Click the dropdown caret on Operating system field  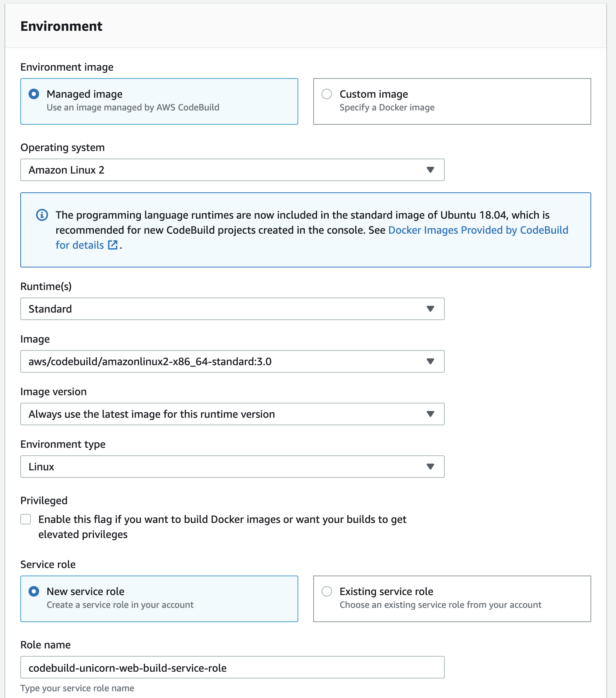coord(430,170)
